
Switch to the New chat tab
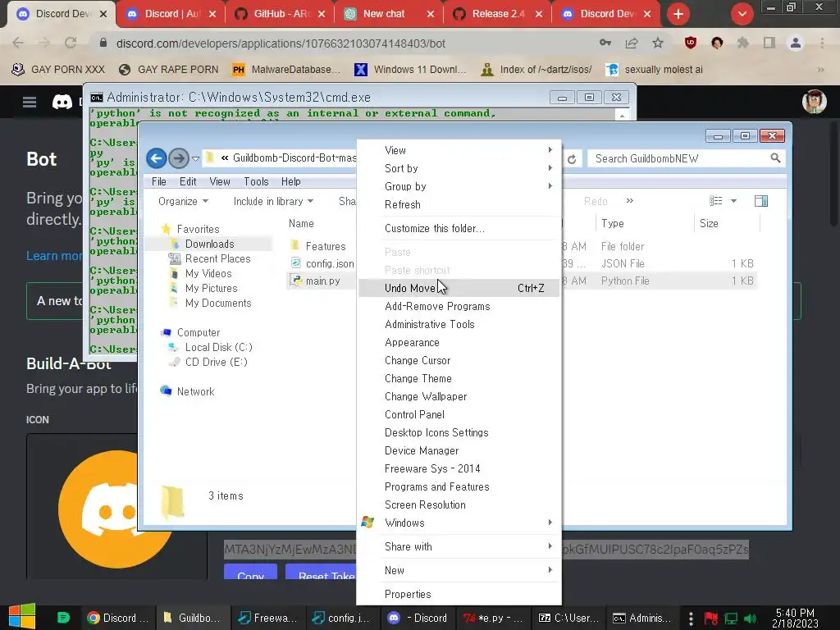tap(389, 14)
